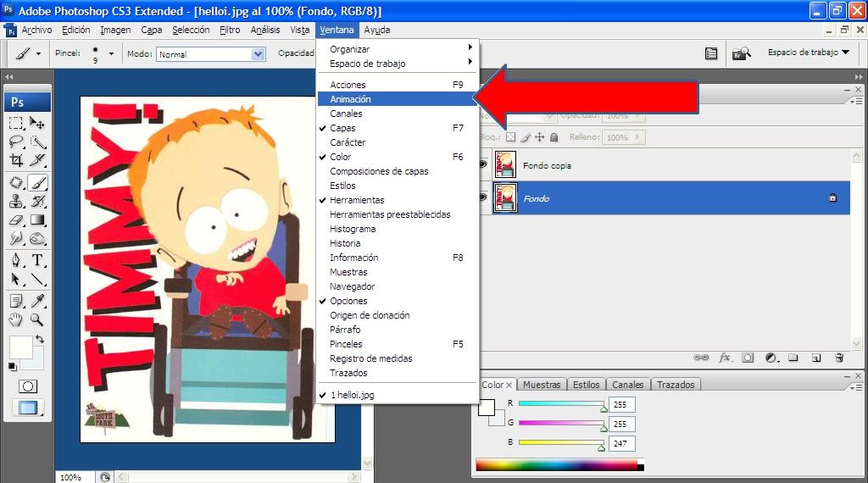Expand Espacio de trabajo submenu entry

coord(397,63)
